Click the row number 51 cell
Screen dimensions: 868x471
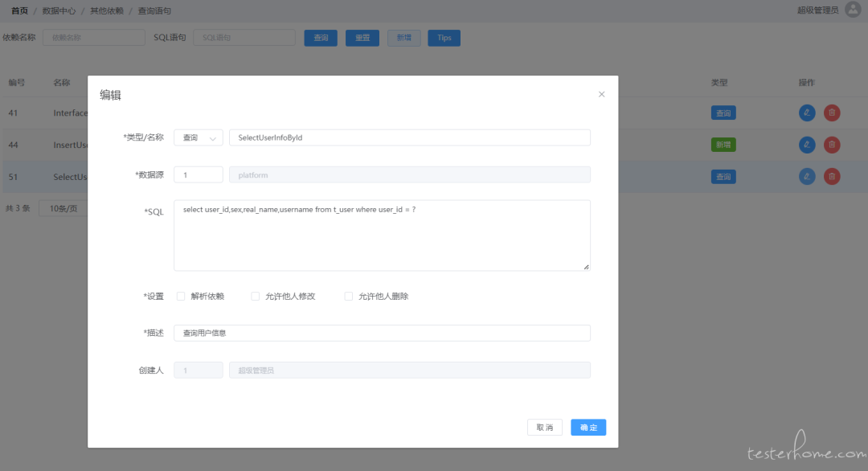click(14, 177)
